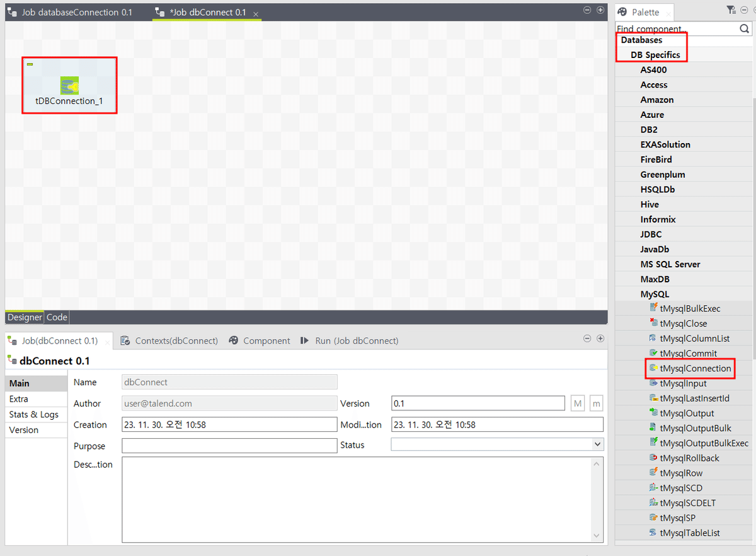The width and height of the screenshot is (756, 556).
Task: Switch to the Code view tab
Action: [x=57, y=317]
